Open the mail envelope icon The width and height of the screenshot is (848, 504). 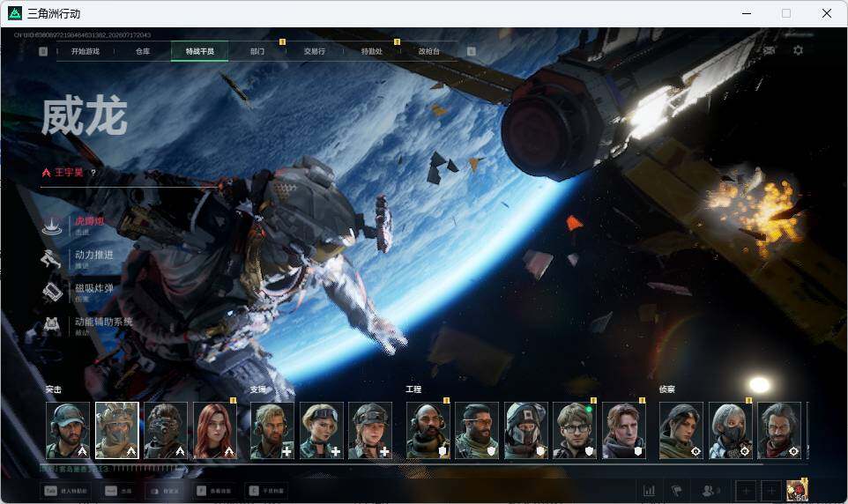(x=769, y=50)
